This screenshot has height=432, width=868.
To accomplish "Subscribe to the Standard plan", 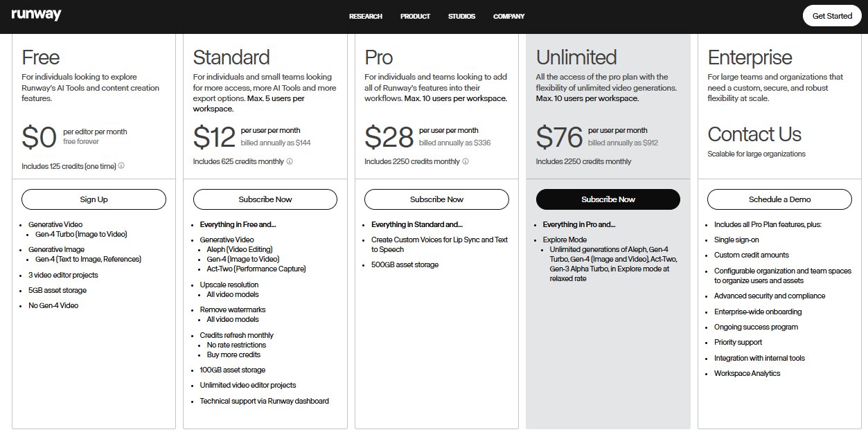I will [x=265, y=199].
